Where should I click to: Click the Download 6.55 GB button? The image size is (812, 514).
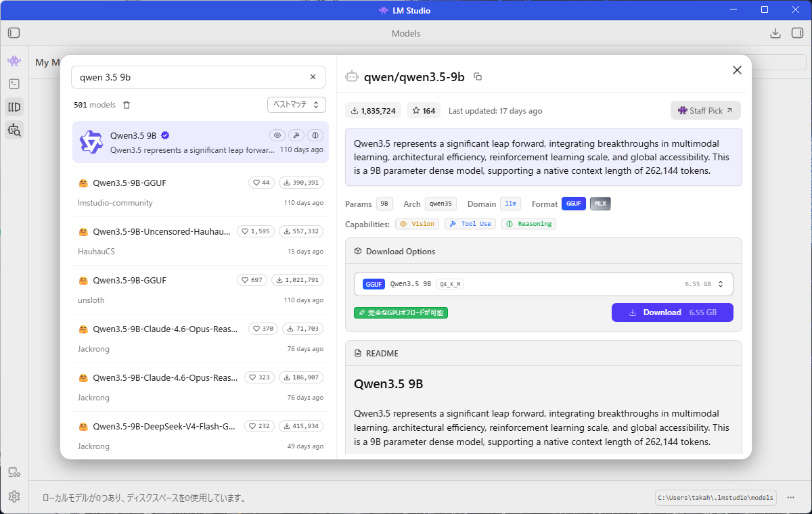pyautogui.click(x=673, y=312)
